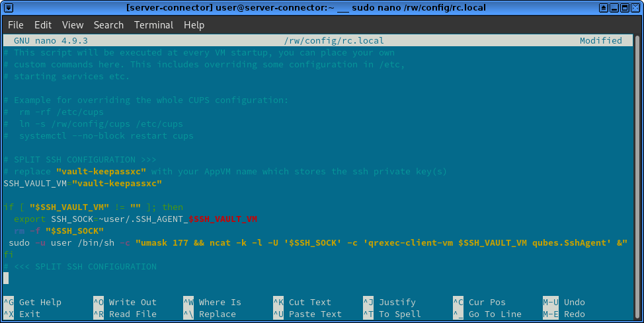Open the Search menu

(x=108, y=25)
